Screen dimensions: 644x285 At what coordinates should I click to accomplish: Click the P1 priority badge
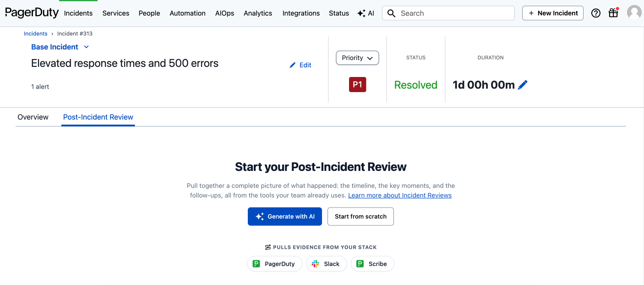(357, 85)
